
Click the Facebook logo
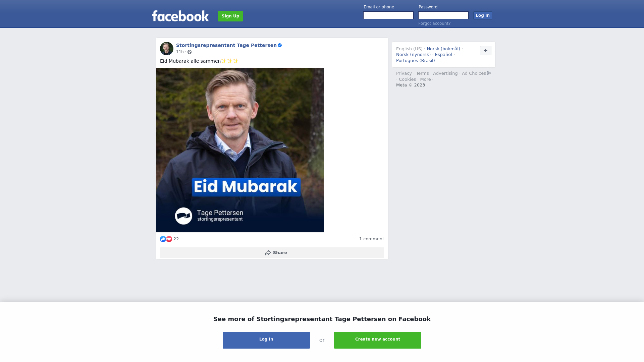pos(180,16)
